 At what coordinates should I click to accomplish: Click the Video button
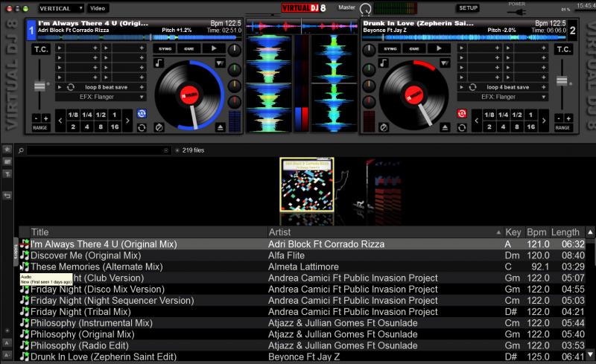pyautogui.click(x=98, y=8)
